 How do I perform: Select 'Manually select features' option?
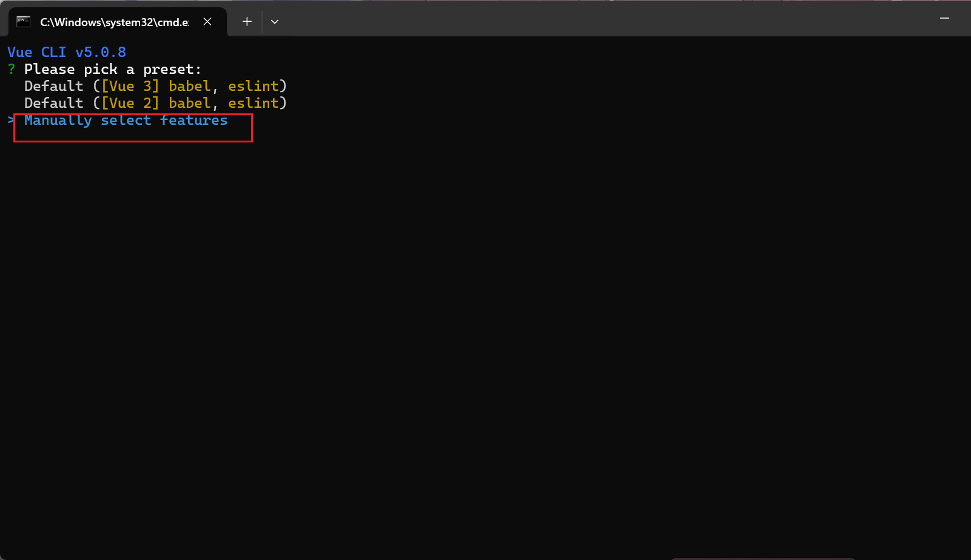[126, 120]
